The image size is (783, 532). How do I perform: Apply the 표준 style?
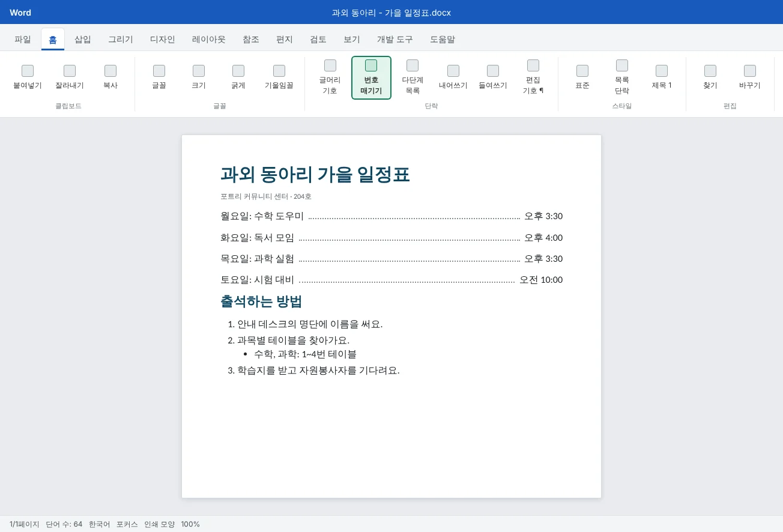(582, 77)
